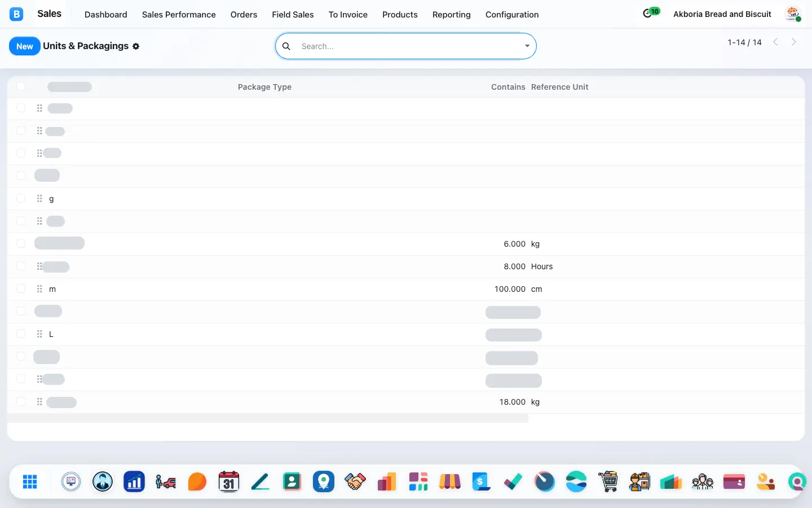Click the New button
This screenshot has height=508, width=812.
[25, 46]
